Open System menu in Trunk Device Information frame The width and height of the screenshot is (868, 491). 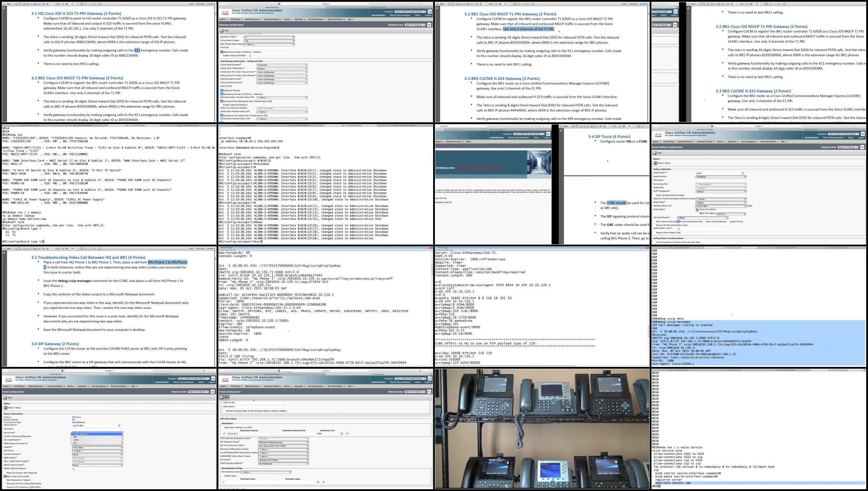tap(7, 386)
